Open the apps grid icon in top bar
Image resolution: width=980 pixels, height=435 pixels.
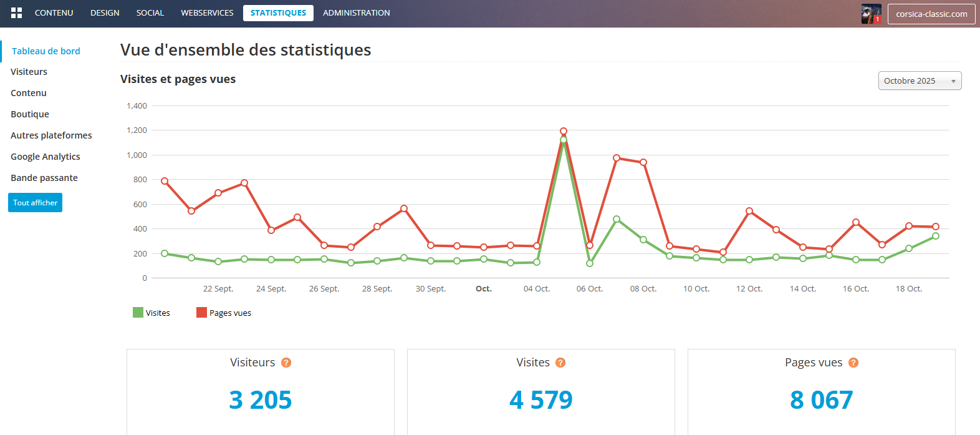17,13
